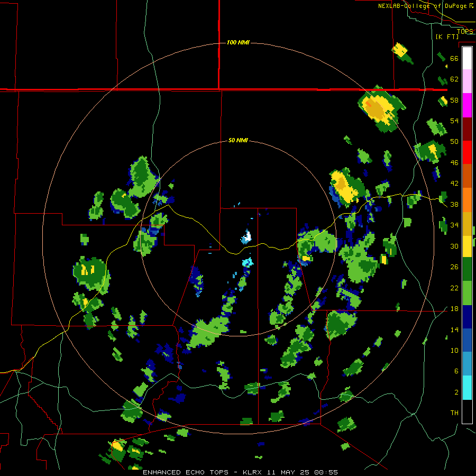Click the "18" legend value
The image size is (476, 476).
[x=454, y=309]
